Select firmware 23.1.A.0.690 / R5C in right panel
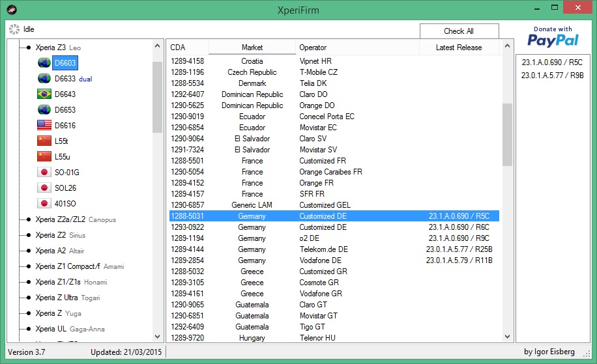Screen dimensions: 597x364 point(552,62)
